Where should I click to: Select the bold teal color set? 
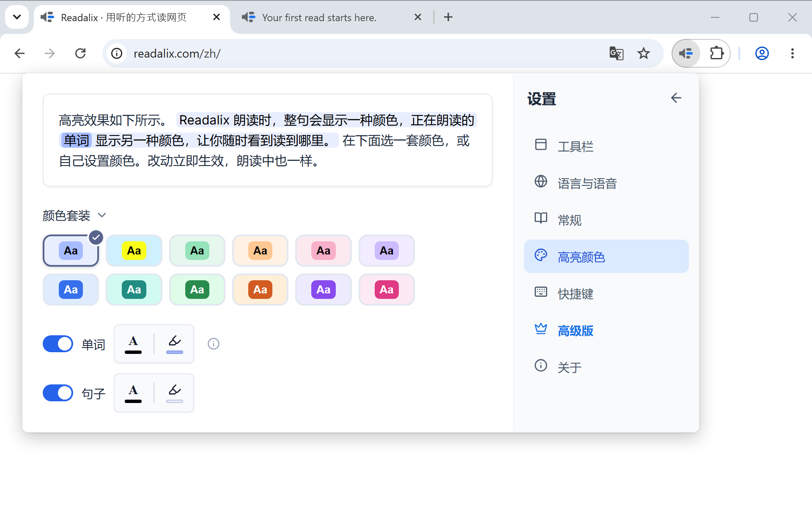tap(134, 290)
